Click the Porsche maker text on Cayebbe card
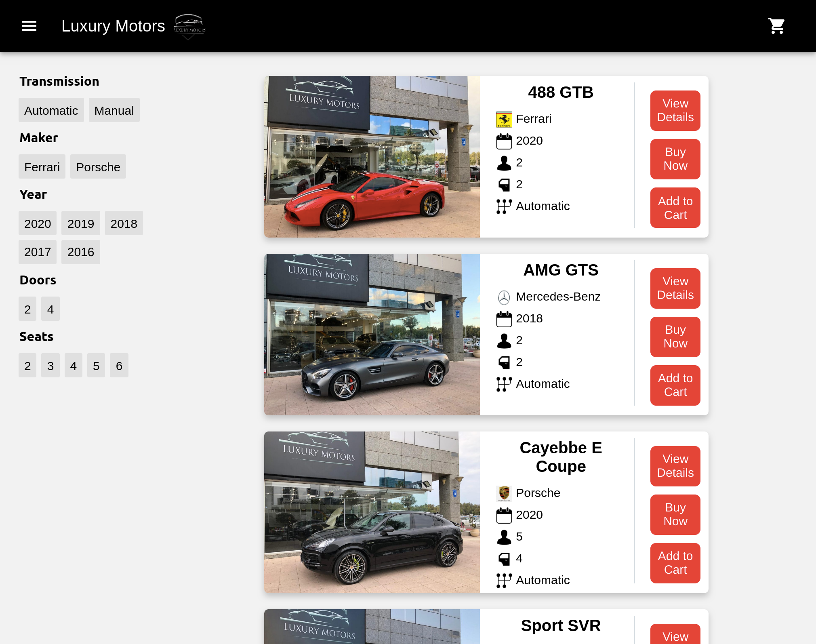Screen dimensions: 816x644 pos(538,493)
